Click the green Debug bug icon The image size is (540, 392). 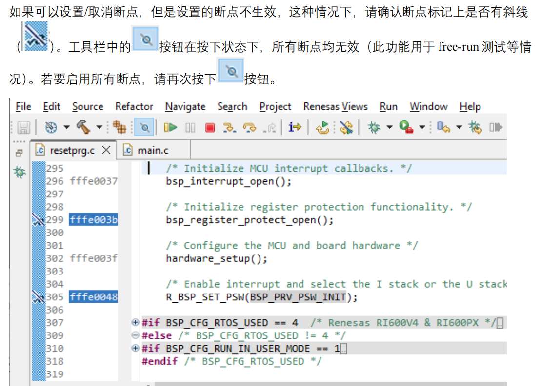(x=374, y=128)
